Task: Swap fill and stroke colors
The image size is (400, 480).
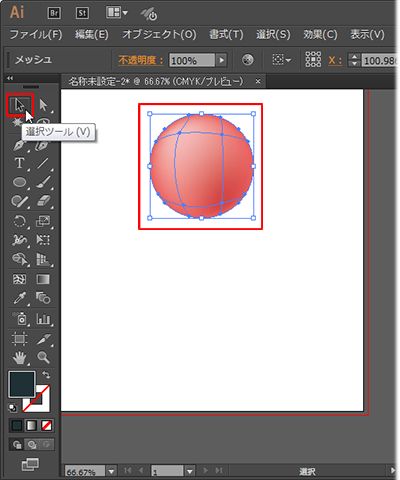Action: (x=46, y=375)
